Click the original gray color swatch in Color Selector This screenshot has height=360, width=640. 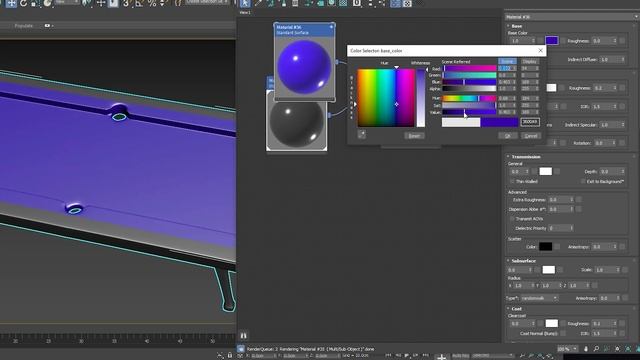click(x=461, y=122)
